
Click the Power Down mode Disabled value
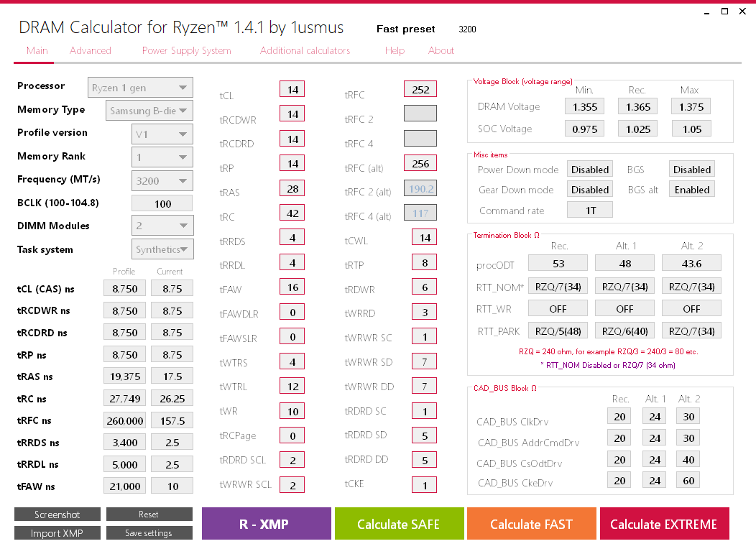[590, 170]
